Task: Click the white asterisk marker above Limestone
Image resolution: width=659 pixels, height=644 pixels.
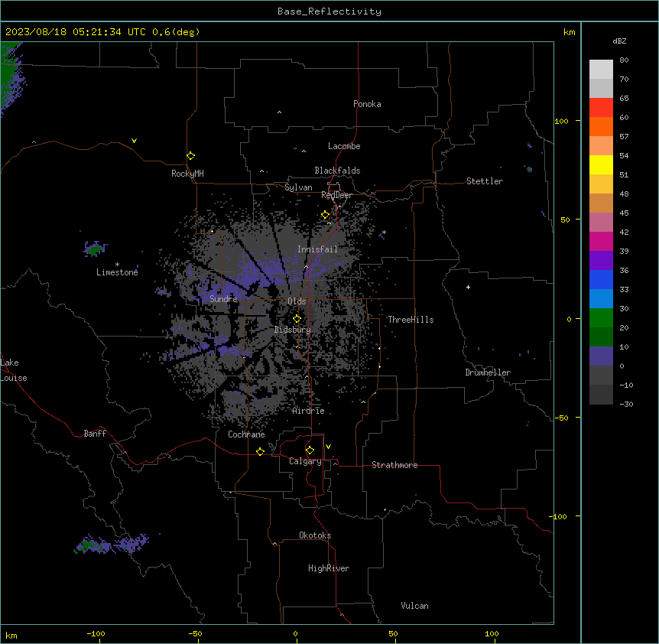Action: (117, 264)
